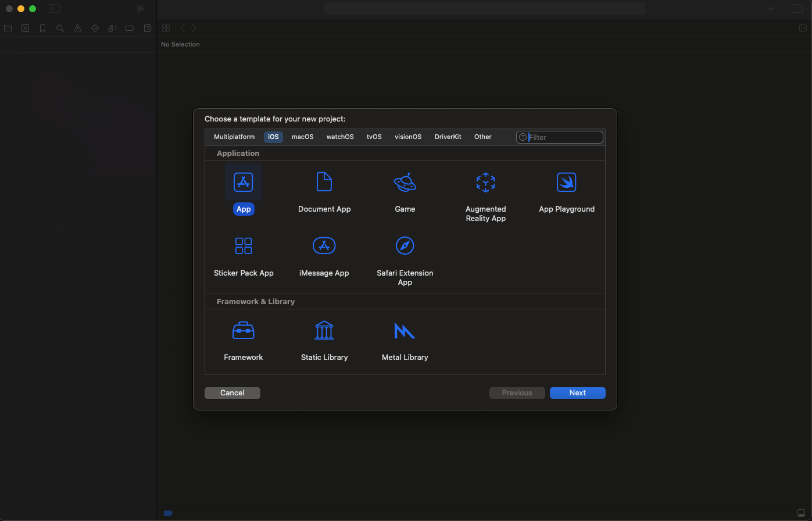
Task: Click the related items grid icon in editor bar
Action: (x=166, y=28)
